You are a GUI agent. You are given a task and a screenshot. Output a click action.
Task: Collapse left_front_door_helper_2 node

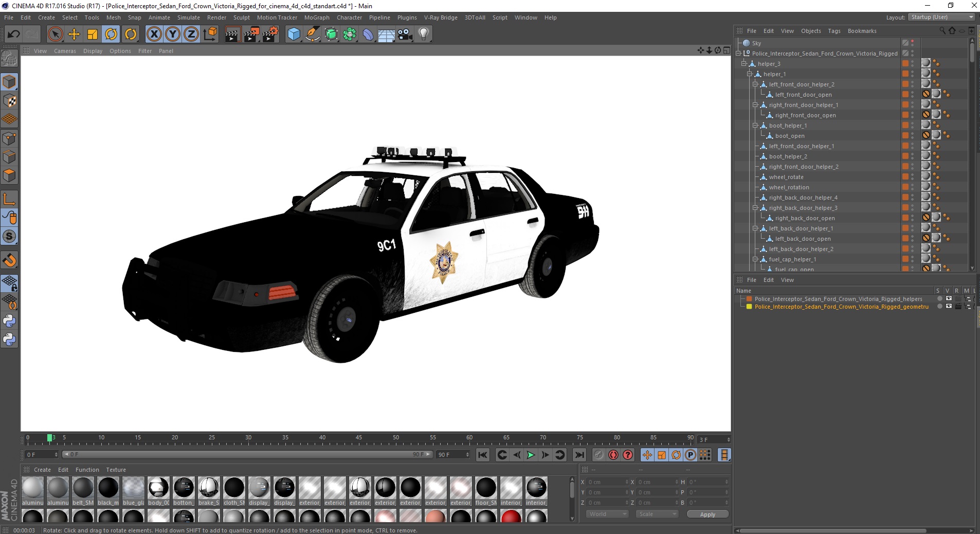(x=755, y=84)
